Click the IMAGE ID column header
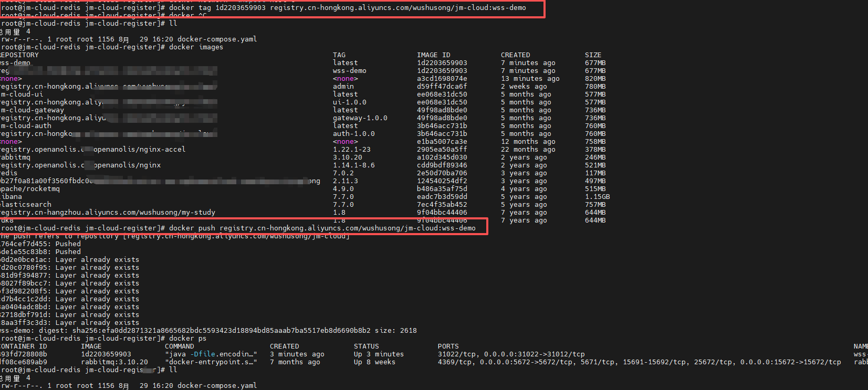The image size is (868, 390). (x=433, y=55)
